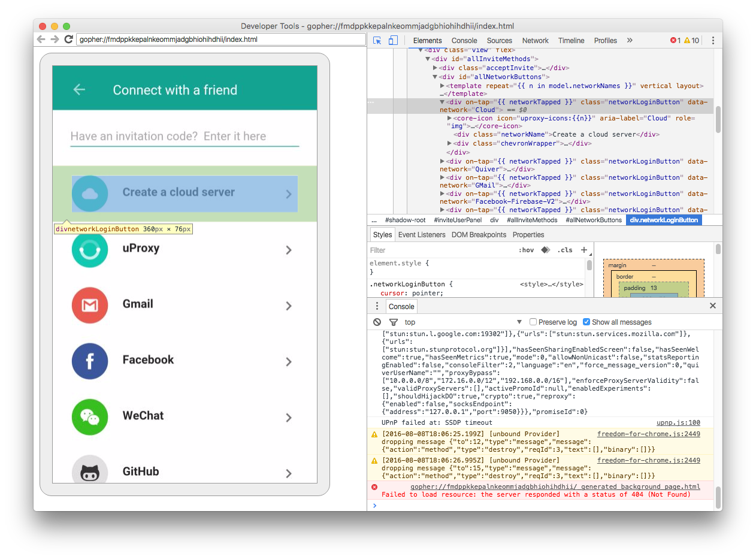Click the Create a cloud server button

click(185, 194)
